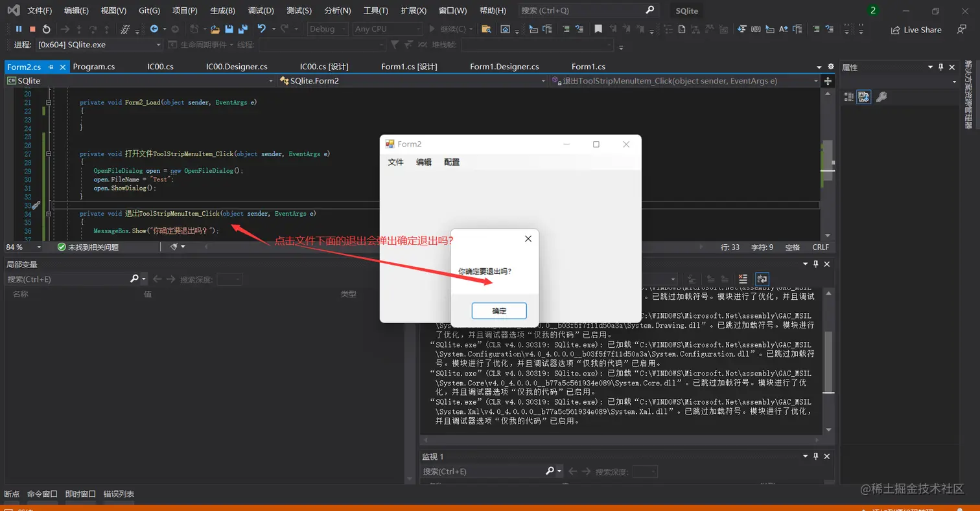Open the open-tabs overflow dropdown arrow
The width and height of the screenshot is (980, 511).
(x=821, y=67)
